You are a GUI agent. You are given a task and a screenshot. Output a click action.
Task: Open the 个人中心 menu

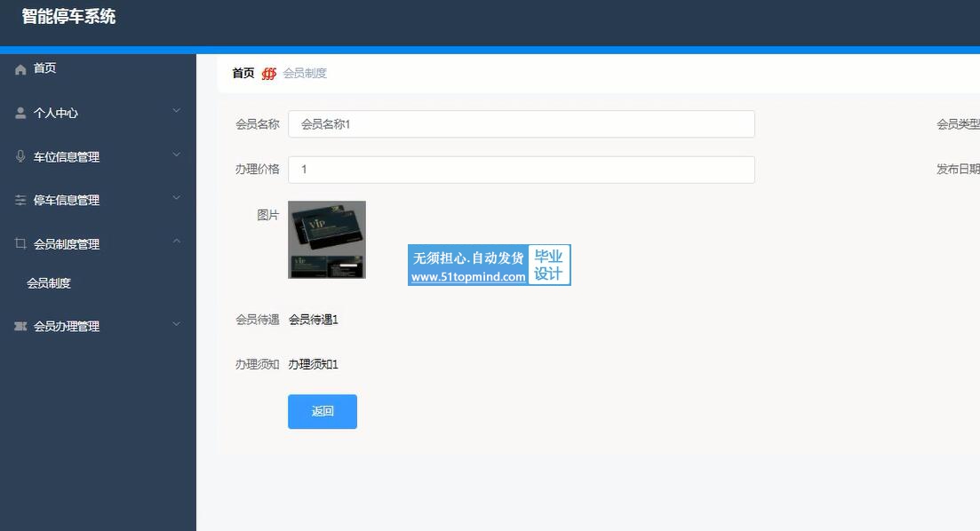[98, 113]
